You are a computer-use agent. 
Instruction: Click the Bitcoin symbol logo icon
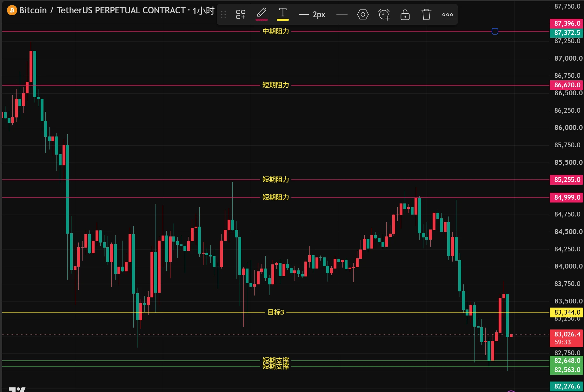point(12,10)
